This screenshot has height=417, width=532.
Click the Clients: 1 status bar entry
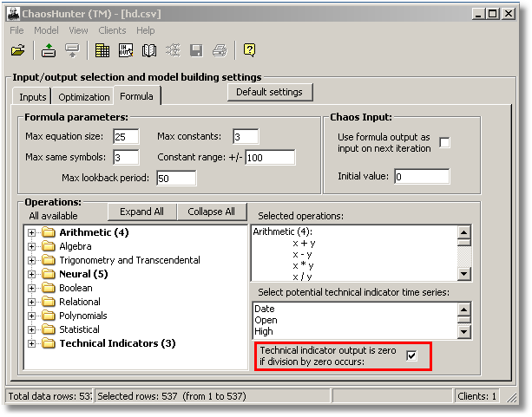tap(476, 396)
